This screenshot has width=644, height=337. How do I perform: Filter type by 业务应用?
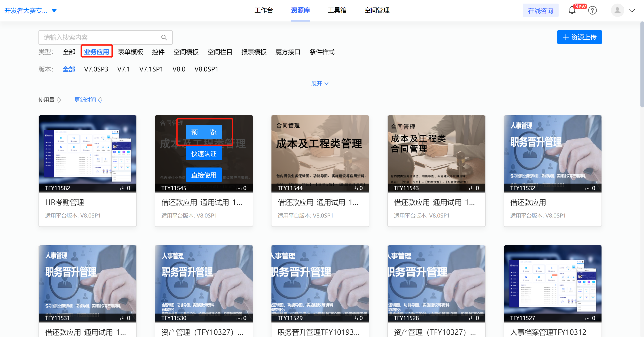point(97,52)
